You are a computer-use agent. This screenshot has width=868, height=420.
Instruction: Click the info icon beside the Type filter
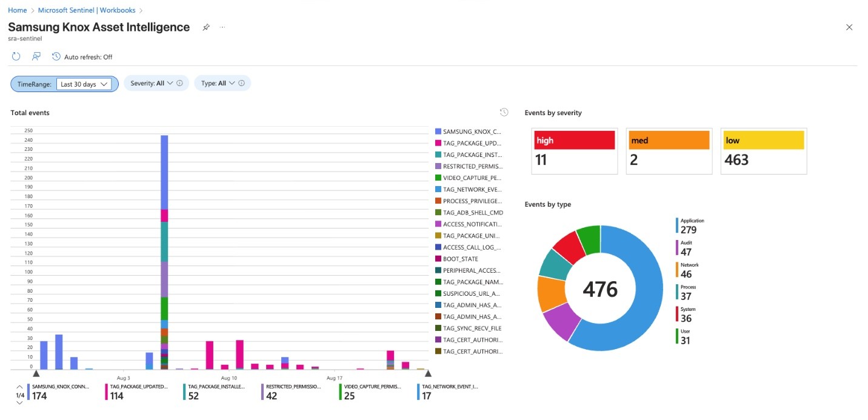click(241, 83)
